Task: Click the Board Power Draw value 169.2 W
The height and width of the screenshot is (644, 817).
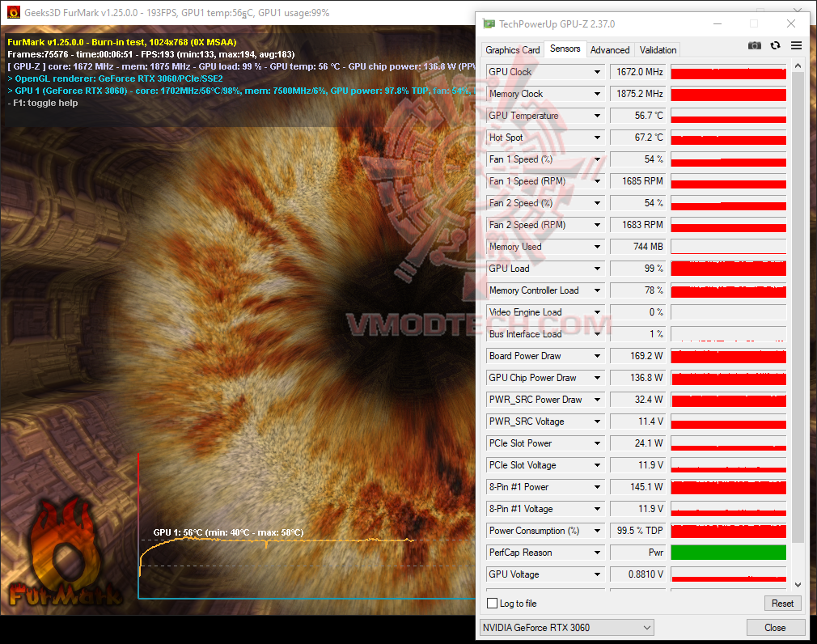Action: (639, 356)
